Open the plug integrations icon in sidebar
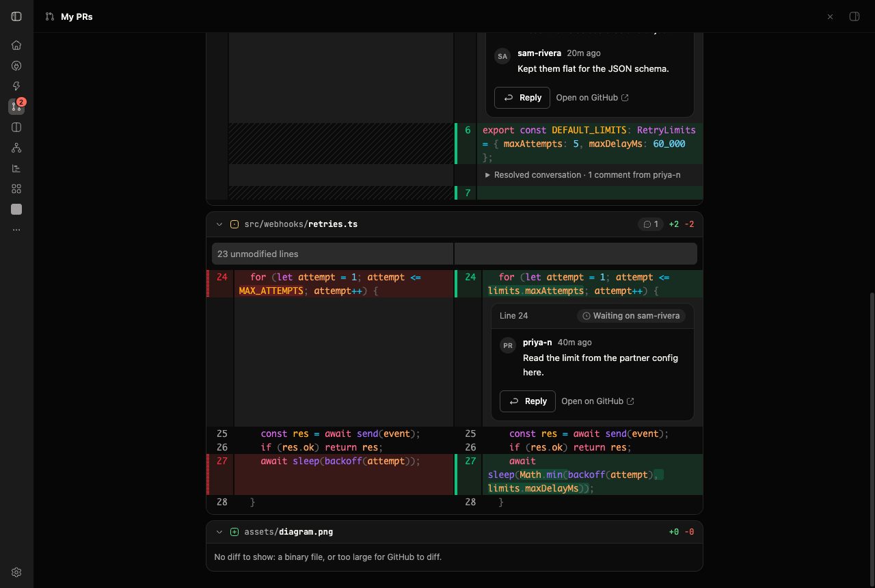The height and width of the screenshot is (588, 875). [16, 66]
